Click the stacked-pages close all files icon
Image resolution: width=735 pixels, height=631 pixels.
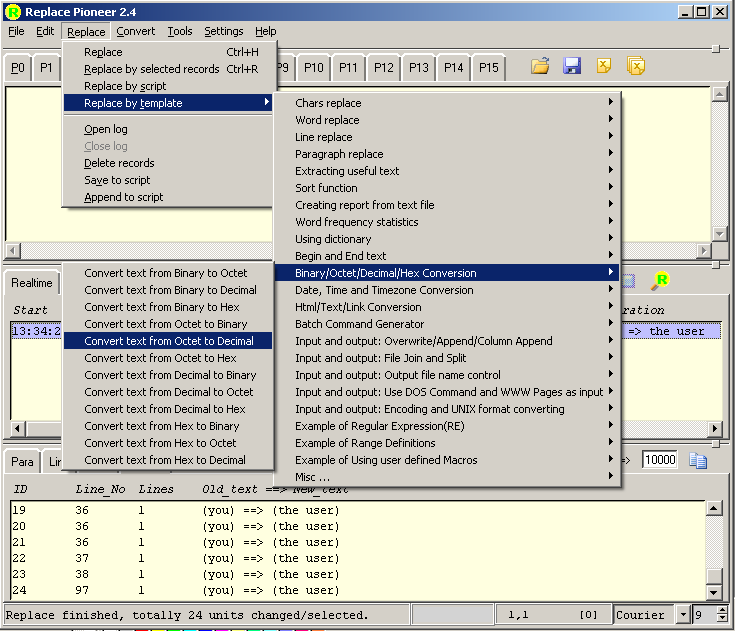point(636,67)
